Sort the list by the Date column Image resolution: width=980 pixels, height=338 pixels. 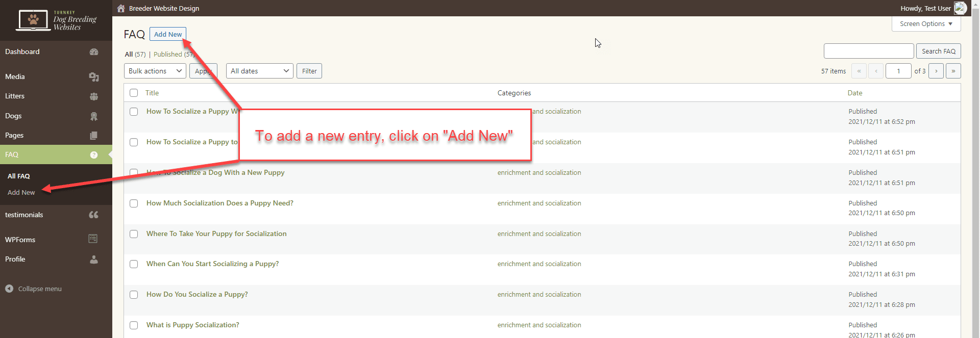coord(855,93)
